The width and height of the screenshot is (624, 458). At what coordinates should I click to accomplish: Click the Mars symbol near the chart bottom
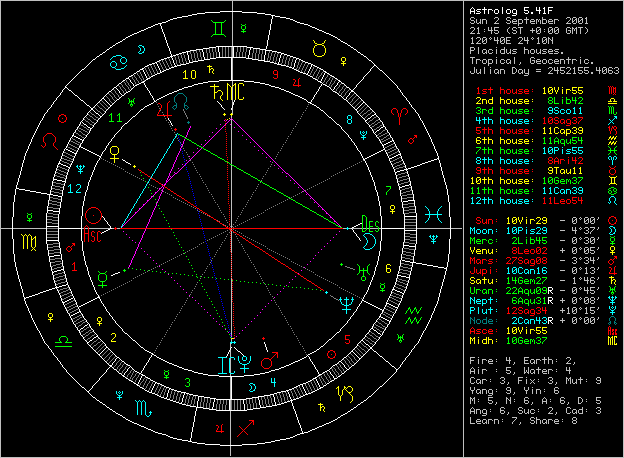(x=268, y=357)
